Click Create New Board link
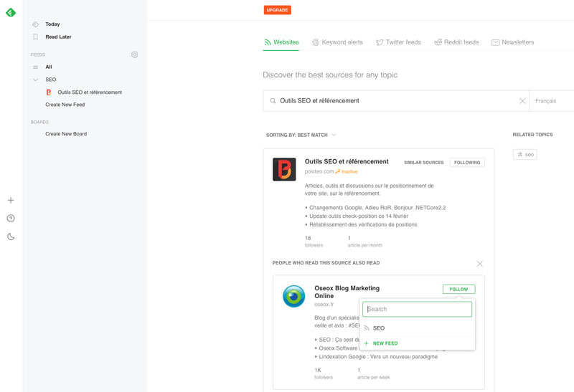574x392 pixels. 66,134
